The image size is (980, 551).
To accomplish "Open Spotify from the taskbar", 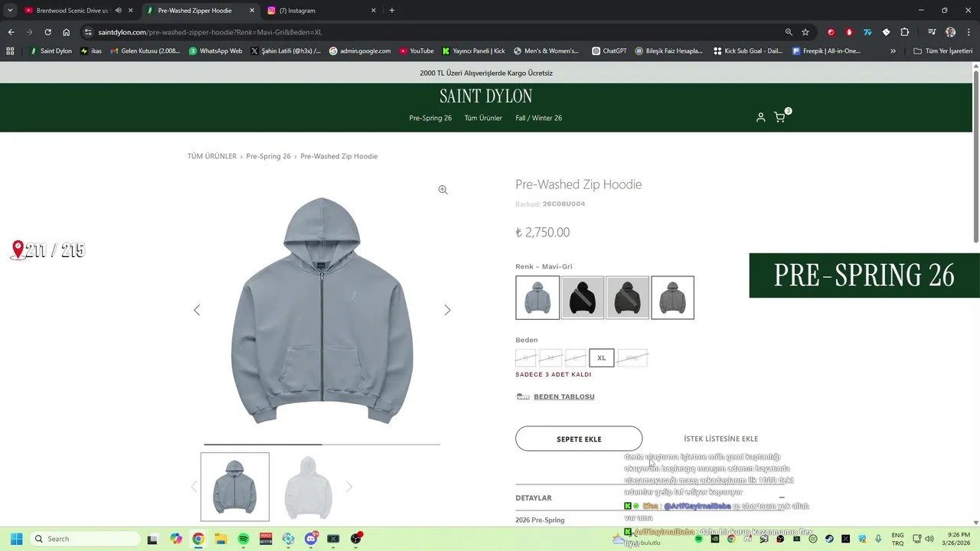I will (x=243, y=539).
